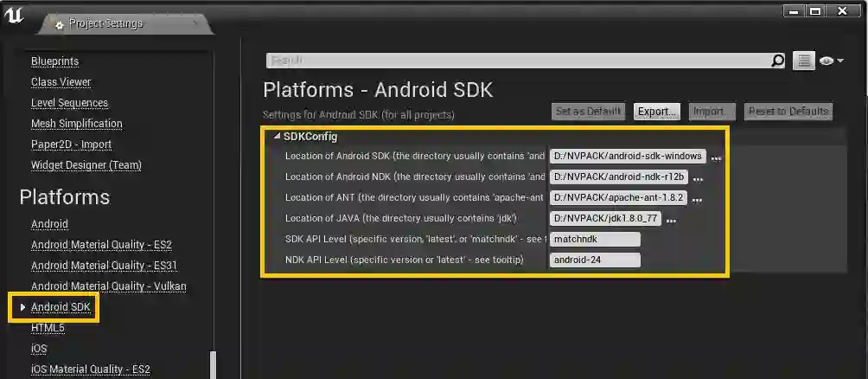Viewport: 868px width, 379px height.
Task: Click the SDK API Level label
Action: (x=416, y=239)
